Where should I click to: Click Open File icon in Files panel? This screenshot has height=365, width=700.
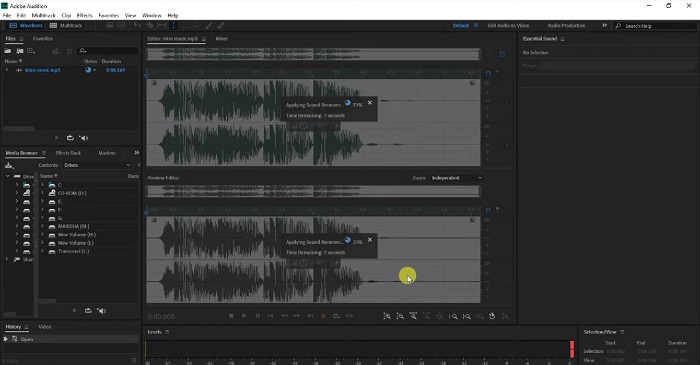coord(8,51)
